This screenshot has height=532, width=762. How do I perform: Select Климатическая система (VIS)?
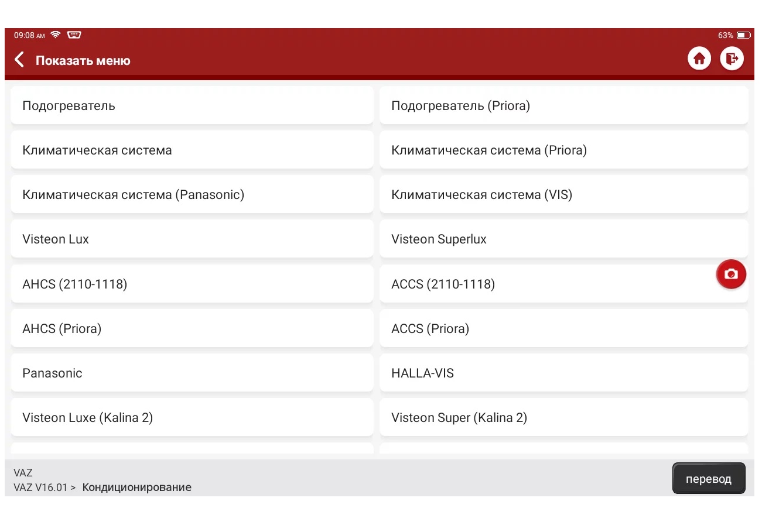point(564,194)
